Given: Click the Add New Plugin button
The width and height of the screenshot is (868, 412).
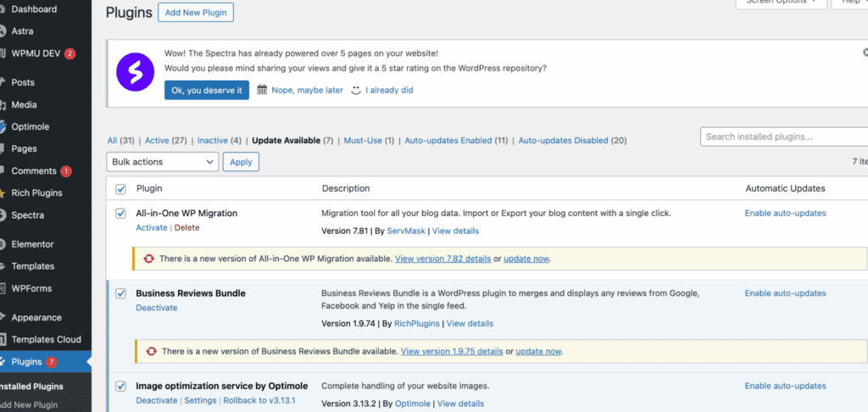Looking at the screenshot, I should 196,12.
